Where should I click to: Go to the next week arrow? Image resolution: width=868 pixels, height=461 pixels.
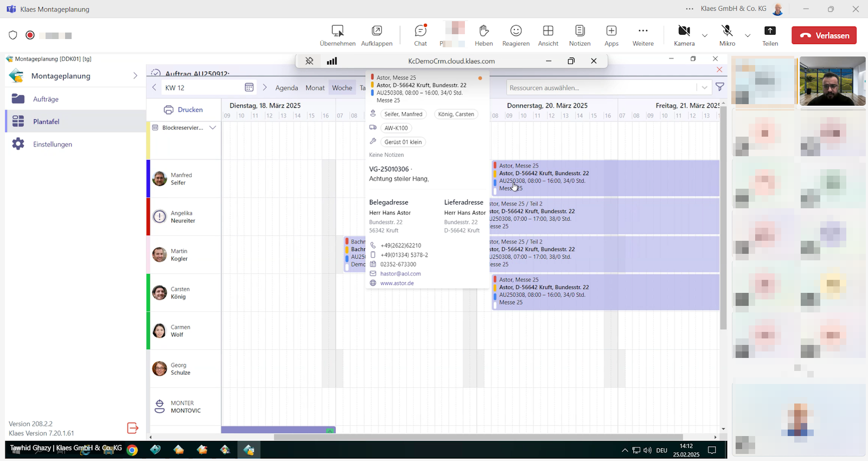click(x=265, y=87)
